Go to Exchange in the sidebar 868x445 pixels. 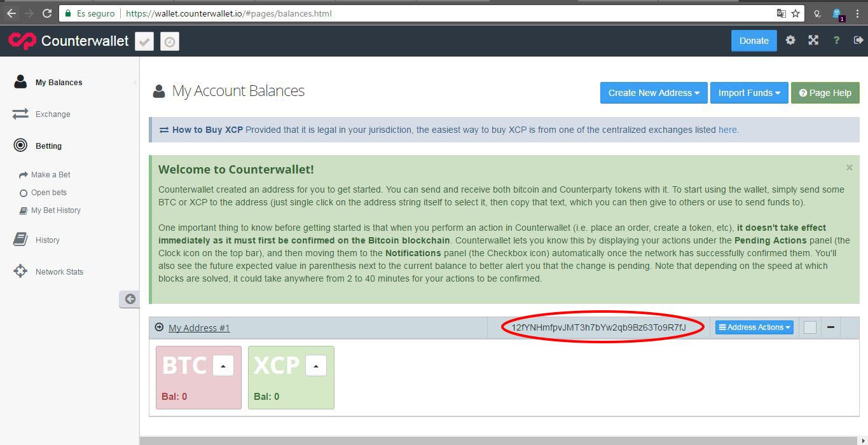[53, 114]
